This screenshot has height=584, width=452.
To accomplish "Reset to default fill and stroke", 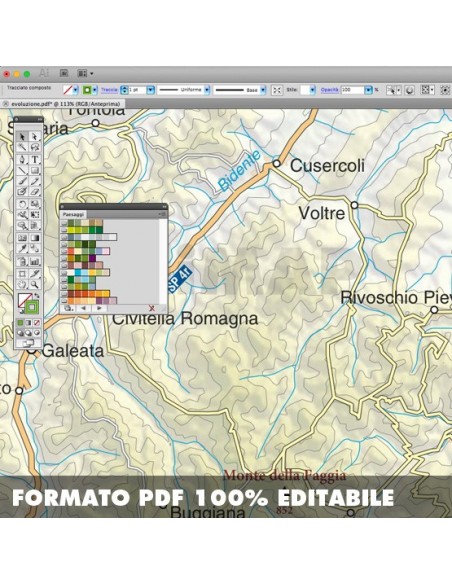I will (x=21, y=311).
